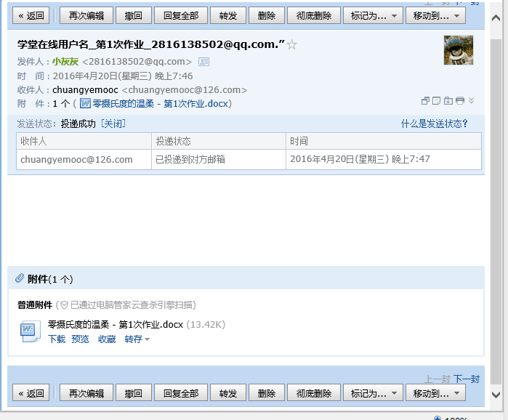Open the bottom 标记为... dropdown

[x=373, y=393]
